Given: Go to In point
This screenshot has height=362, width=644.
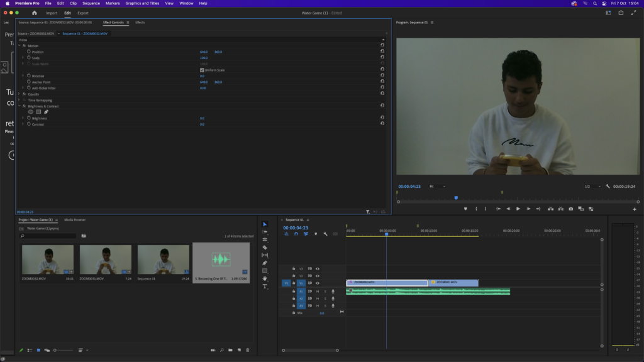Looking at the screenshot, I should pos(498,209).
